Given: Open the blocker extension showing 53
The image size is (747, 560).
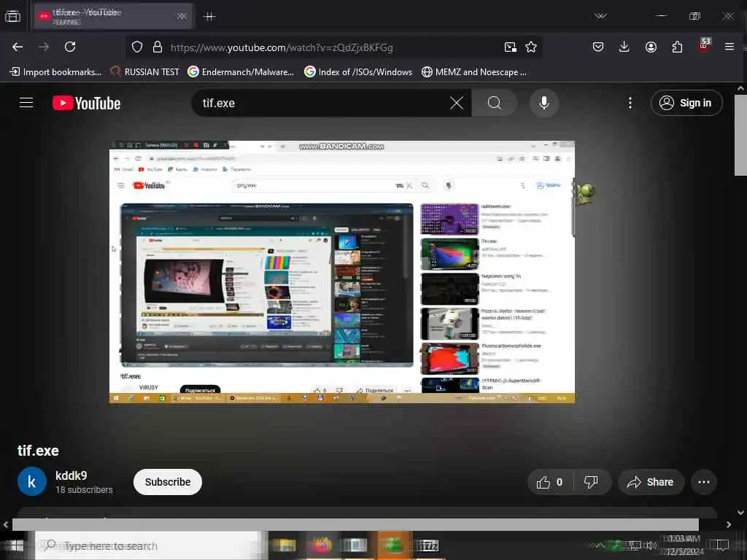Looking at the screenshot, I should click(704, 46).
